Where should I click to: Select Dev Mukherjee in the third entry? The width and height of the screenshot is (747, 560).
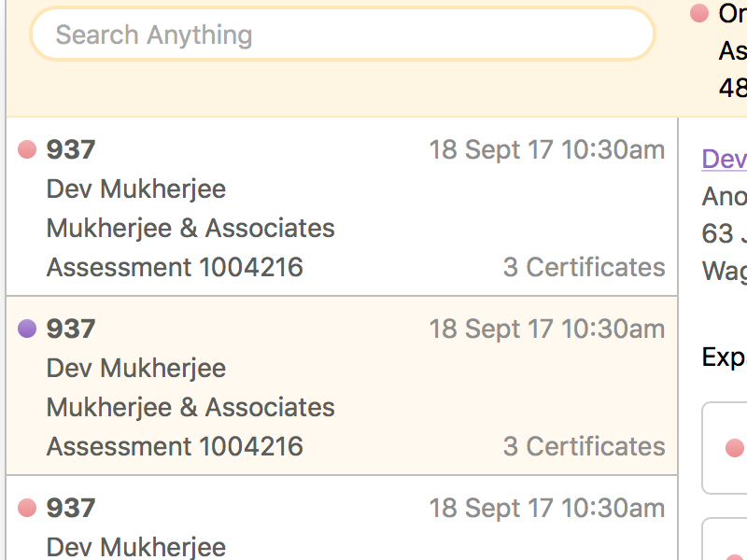tap(136, 547)
